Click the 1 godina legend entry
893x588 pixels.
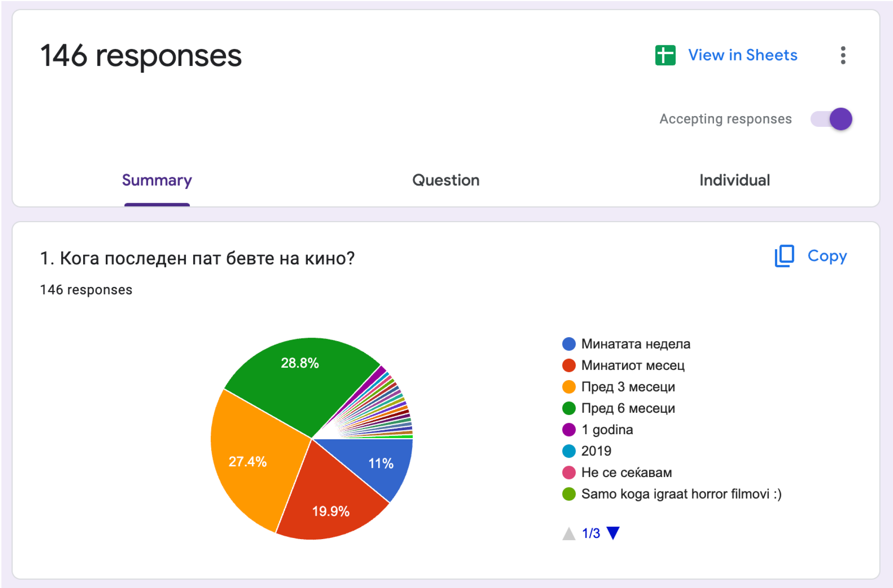pyautogui.click(x=607, y=430)
